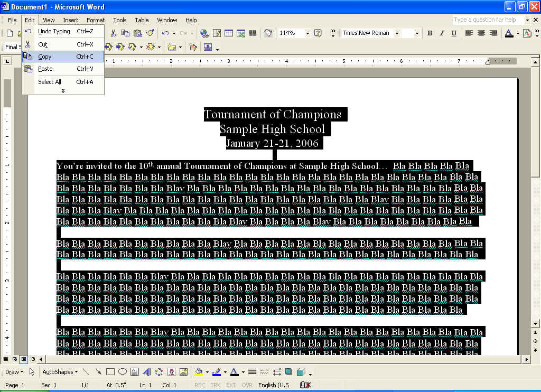
Task: Click the Text Box tool icon
Action: (x=135, y=372)
